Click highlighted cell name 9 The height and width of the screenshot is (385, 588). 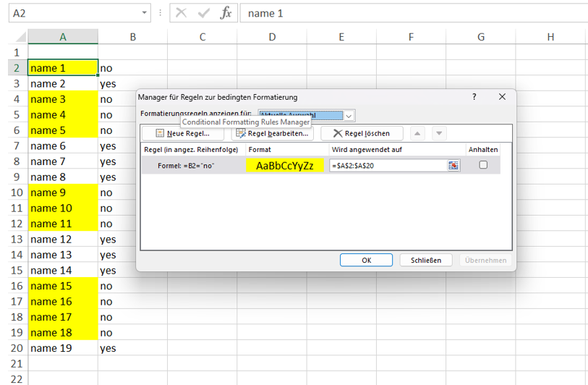click(63, 192)
